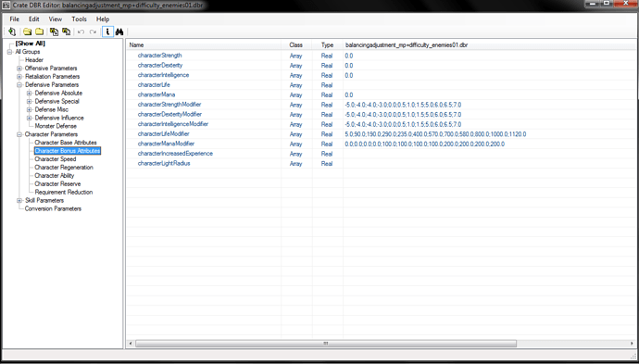Viewport: 639px width, 364px height.
Task: Select Conversion Parameters
Action: pos(53,208)
